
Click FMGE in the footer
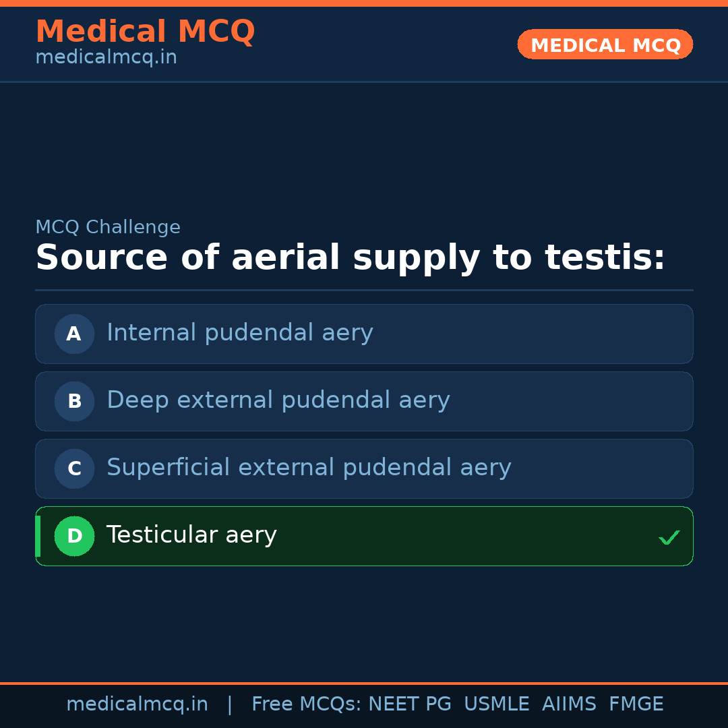click(x=636, y=704)
